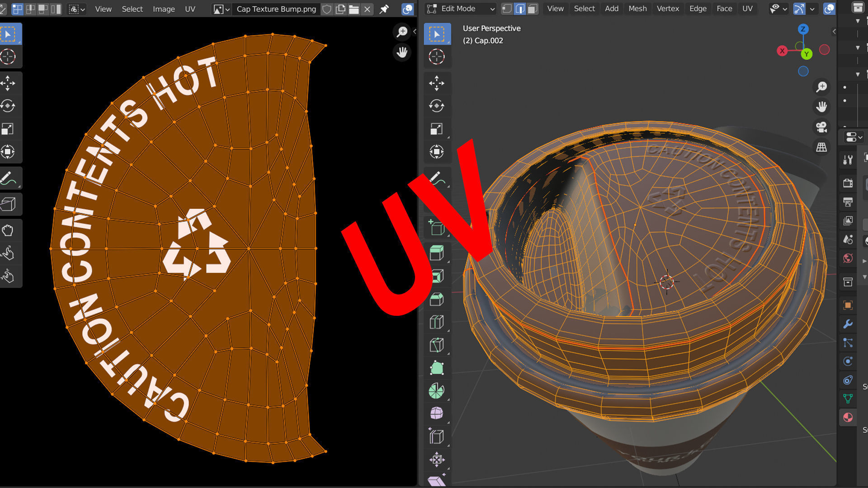Image resolution: width=868 pixels, height=488 pixels.
Task: Select the Edge Slide tool
Action: point(437,437)
